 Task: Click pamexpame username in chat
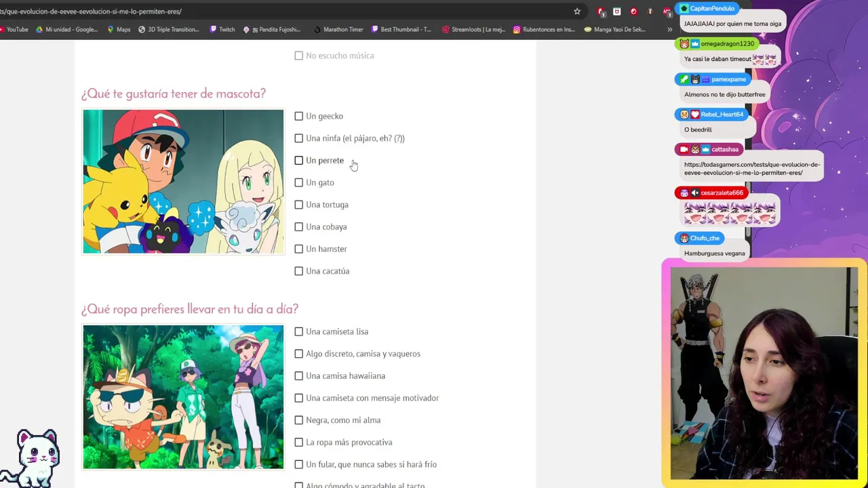(x=728, y=79)
